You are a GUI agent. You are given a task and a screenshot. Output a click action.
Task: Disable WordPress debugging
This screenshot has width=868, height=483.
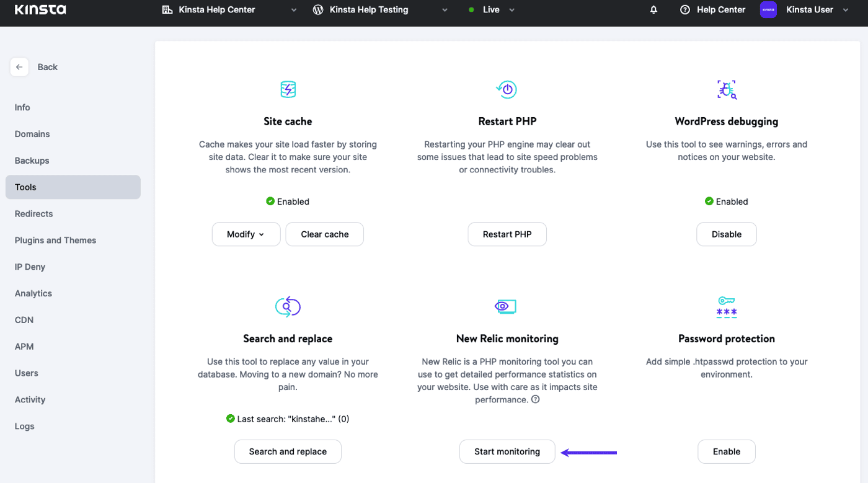[726, 234]
